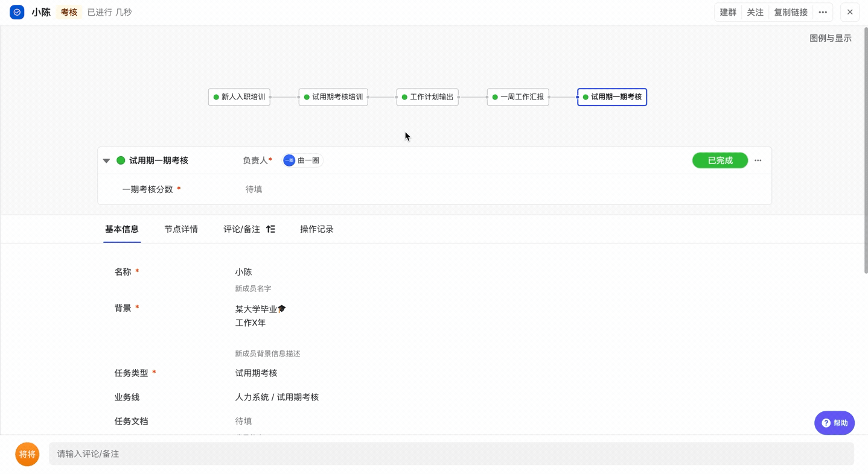Viewport: 868px width, 474px height.
Task: Select the 一周工作汇报 workflow node
Action: [x=518, y=97]
